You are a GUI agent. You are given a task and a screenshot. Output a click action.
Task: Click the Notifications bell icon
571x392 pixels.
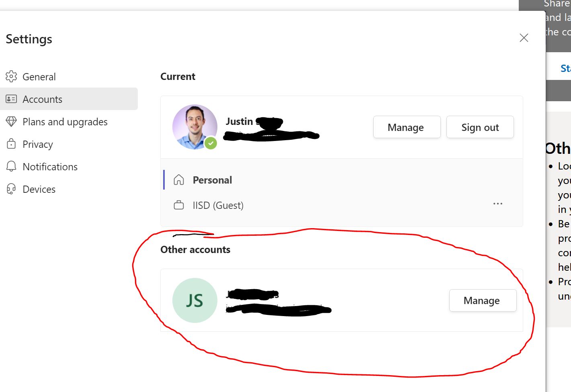(x=11, y=166)
